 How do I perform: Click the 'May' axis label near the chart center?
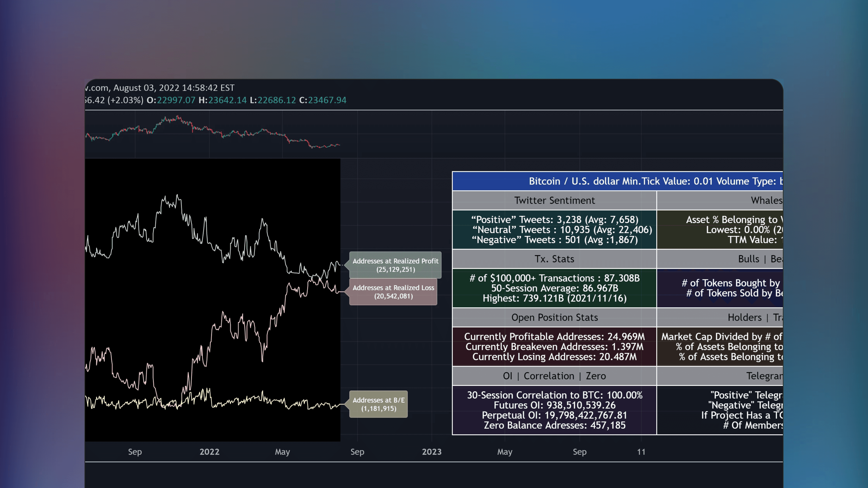pos(282,452)
